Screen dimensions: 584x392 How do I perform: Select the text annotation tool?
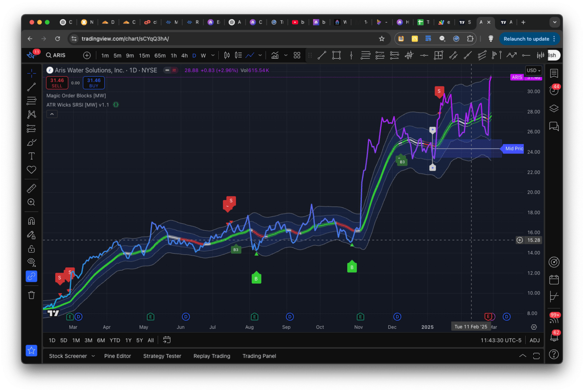[x=31, y=156]
